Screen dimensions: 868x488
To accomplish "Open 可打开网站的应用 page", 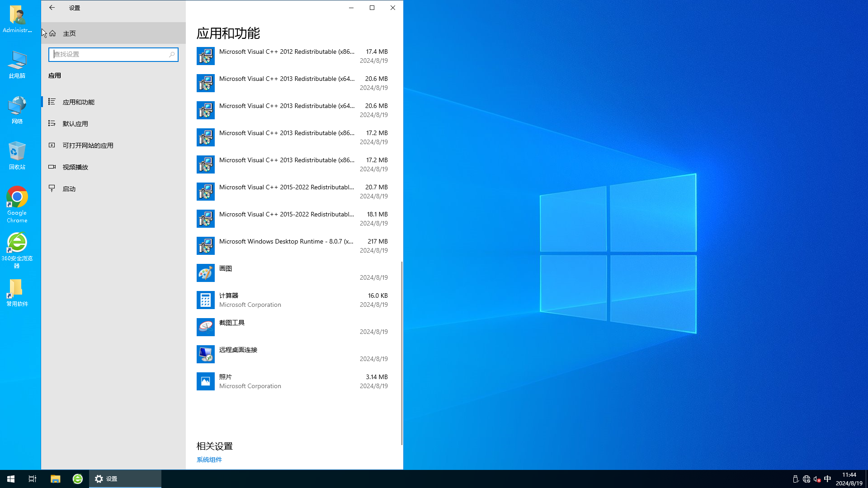I will tap(113, 145).
